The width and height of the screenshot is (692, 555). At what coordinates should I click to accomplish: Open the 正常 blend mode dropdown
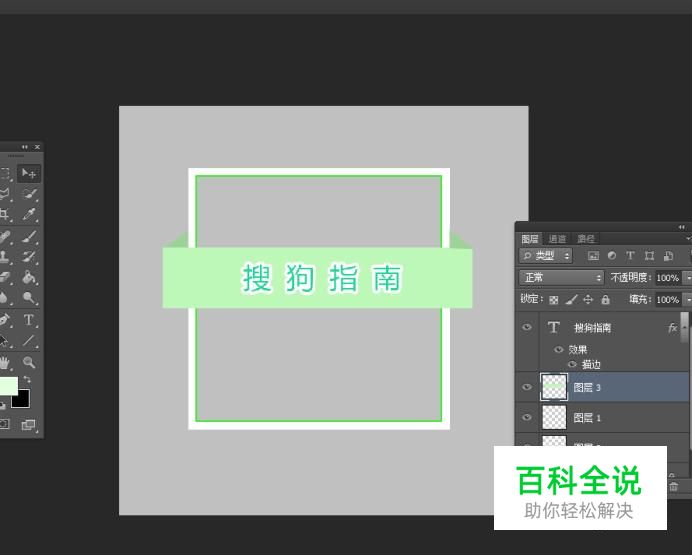point(561,278)
